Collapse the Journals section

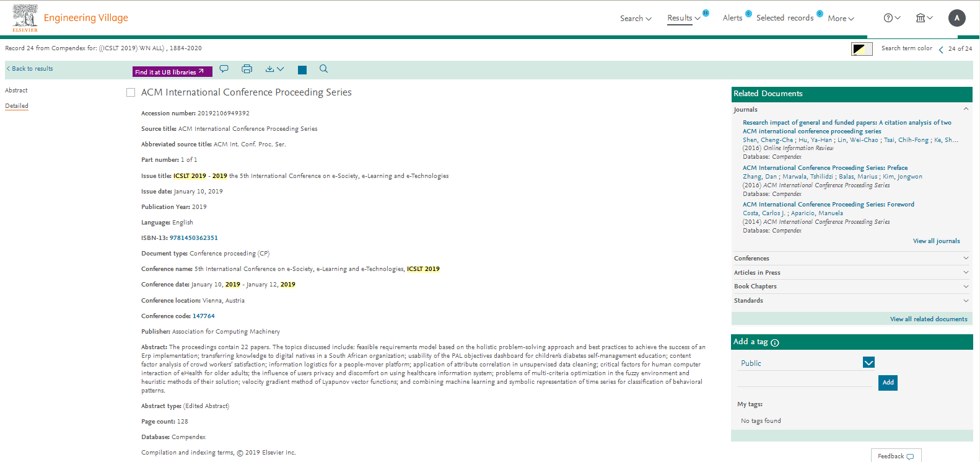pyautogui.click(x=966, y=109)
